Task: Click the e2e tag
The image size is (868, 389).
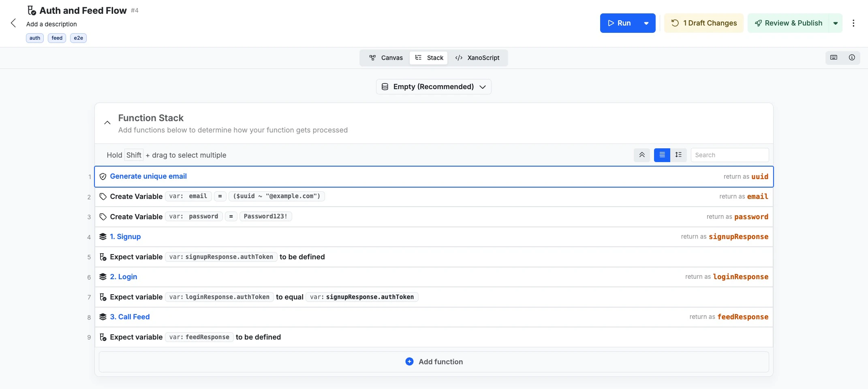Action: (79, 38)
